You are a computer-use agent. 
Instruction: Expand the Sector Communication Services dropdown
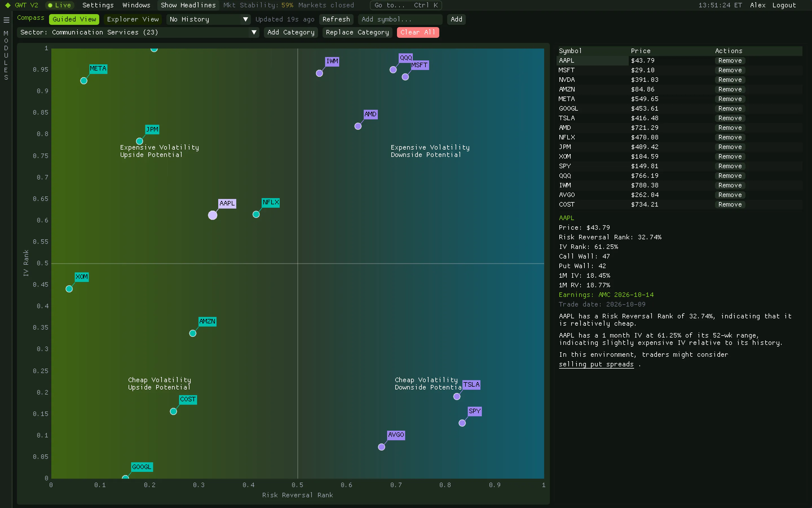138,32
